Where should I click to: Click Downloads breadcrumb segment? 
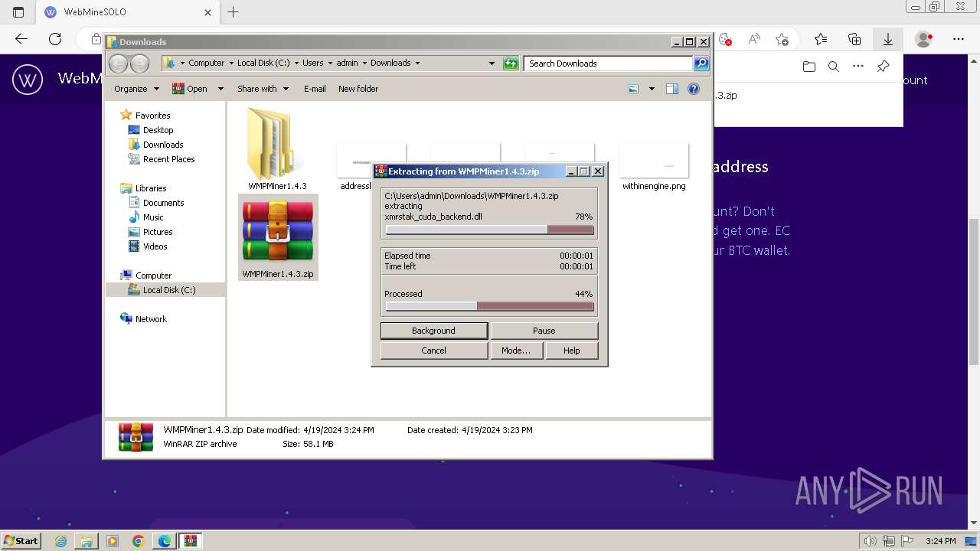coord(390,63)
